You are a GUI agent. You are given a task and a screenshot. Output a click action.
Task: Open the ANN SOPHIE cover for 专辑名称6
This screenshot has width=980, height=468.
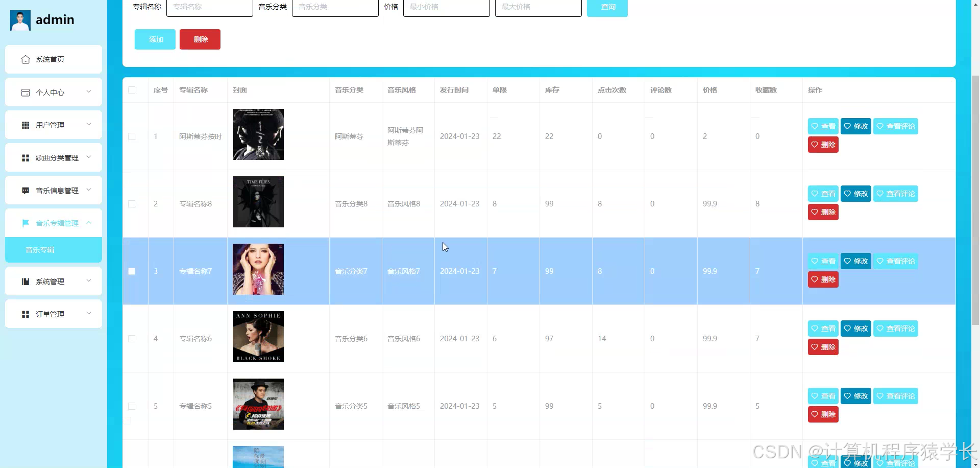(x=258, y=337)
